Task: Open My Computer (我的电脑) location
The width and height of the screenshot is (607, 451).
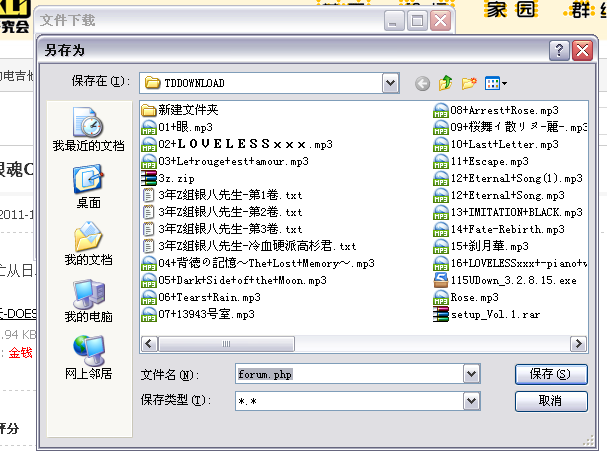Action: point(88,302)
